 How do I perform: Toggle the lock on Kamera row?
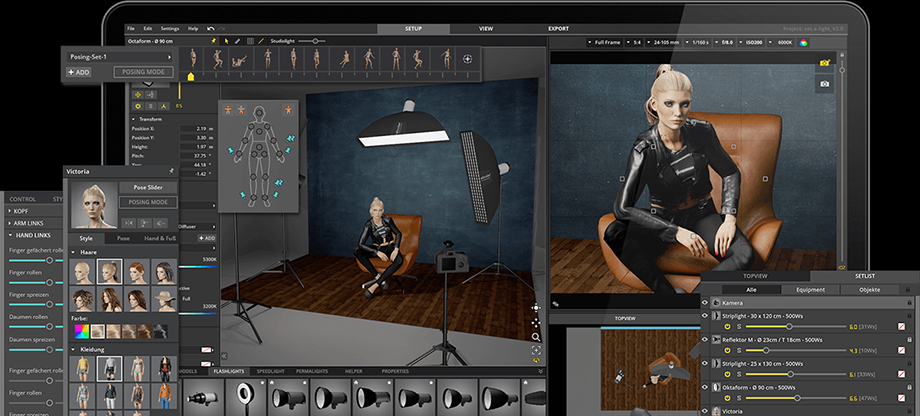pos(909,303)
